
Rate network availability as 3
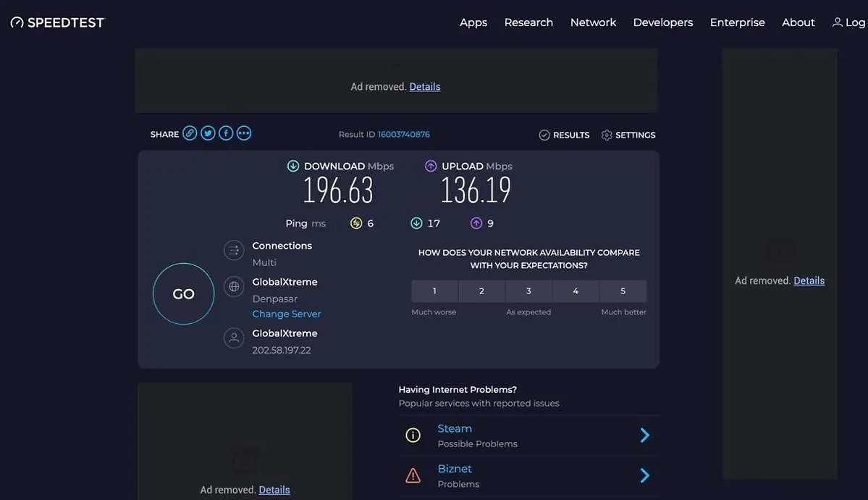pos(528,291)
